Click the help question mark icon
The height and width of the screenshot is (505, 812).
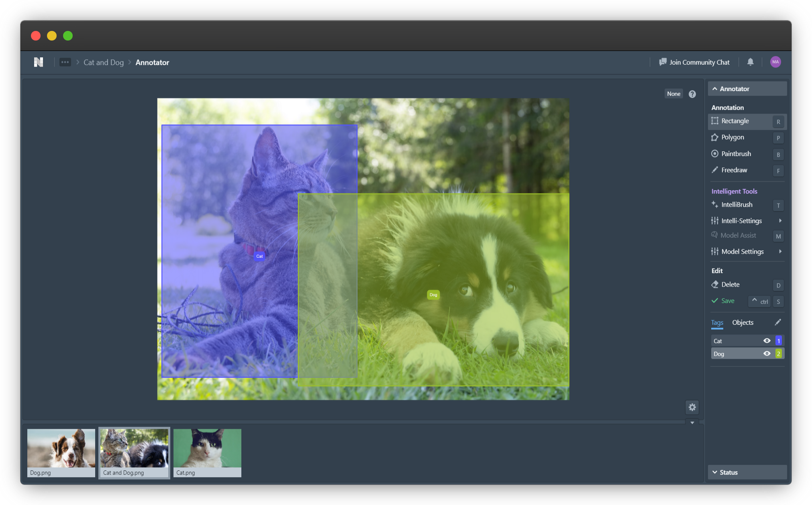692,94
